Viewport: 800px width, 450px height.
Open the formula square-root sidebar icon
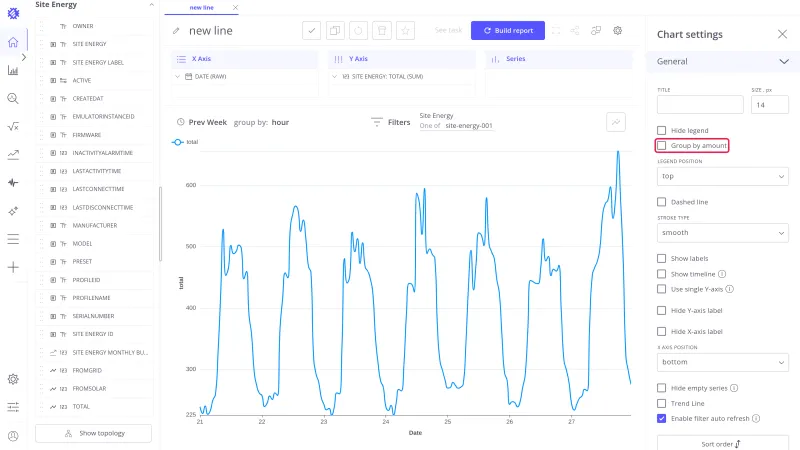(13, 127)
